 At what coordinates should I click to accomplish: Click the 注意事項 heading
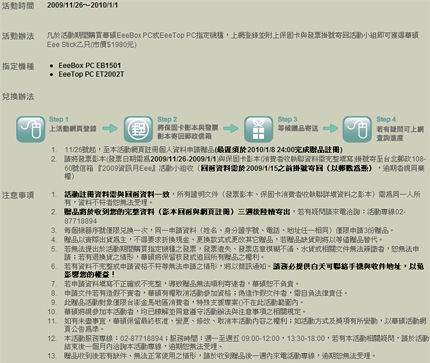(18, 195)
